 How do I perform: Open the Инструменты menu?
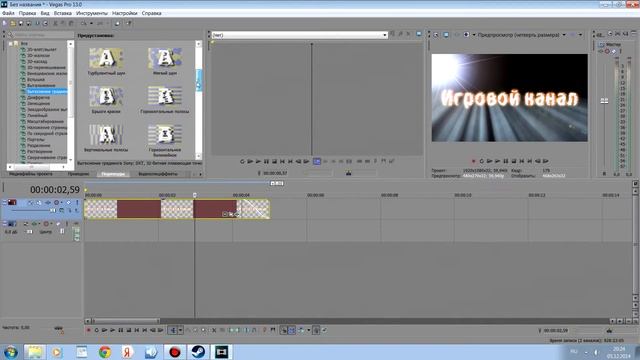[x=92, y=13]
